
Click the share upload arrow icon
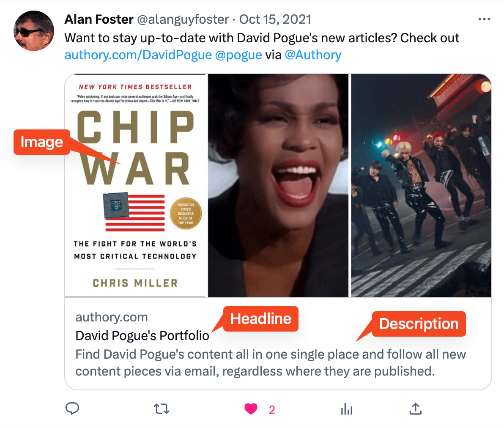415,409
